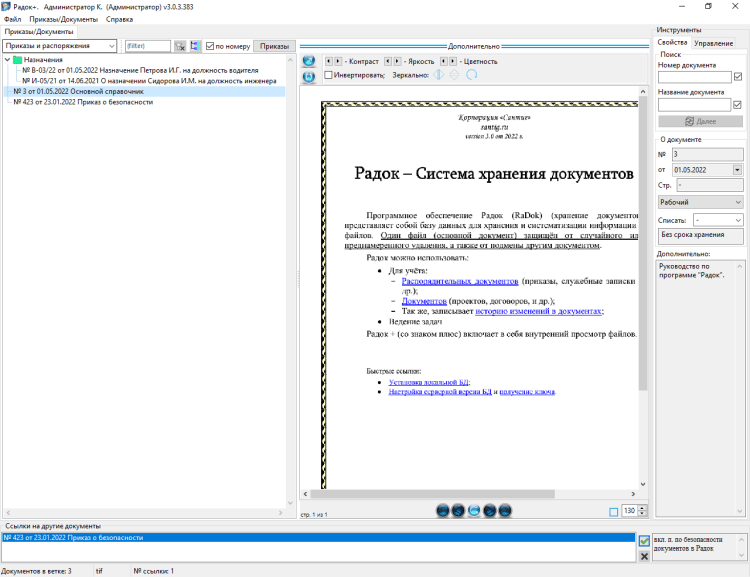Delete the link with the X icon
The width and height of the screenshot is (750, 577).
(644, 555)
